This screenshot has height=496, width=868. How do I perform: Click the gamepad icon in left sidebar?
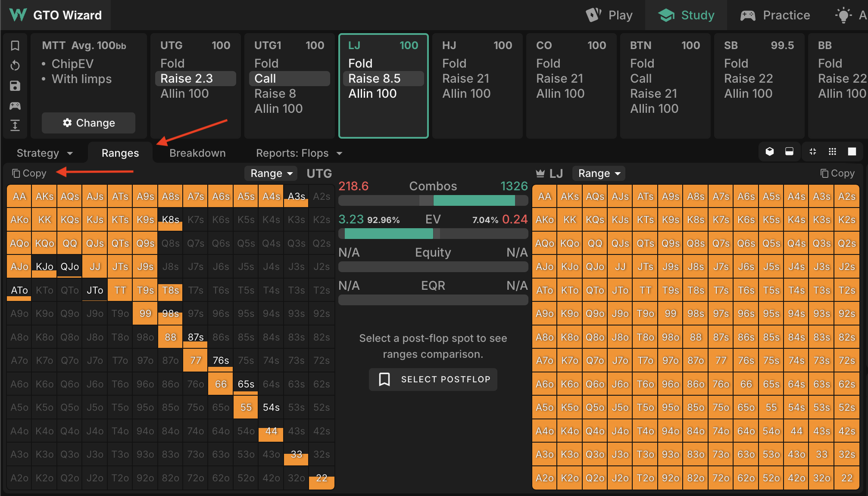15,105
